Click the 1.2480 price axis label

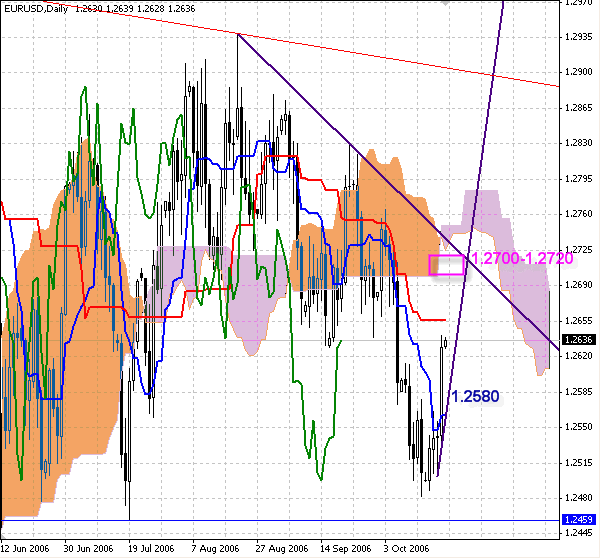point(579,498)
